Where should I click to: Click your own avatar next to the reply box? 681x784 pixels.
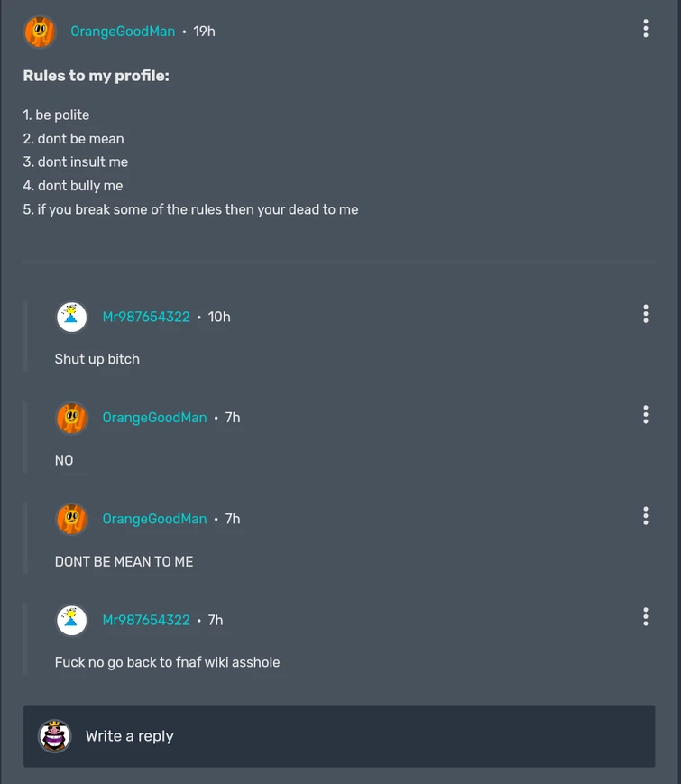coord(53,736)
